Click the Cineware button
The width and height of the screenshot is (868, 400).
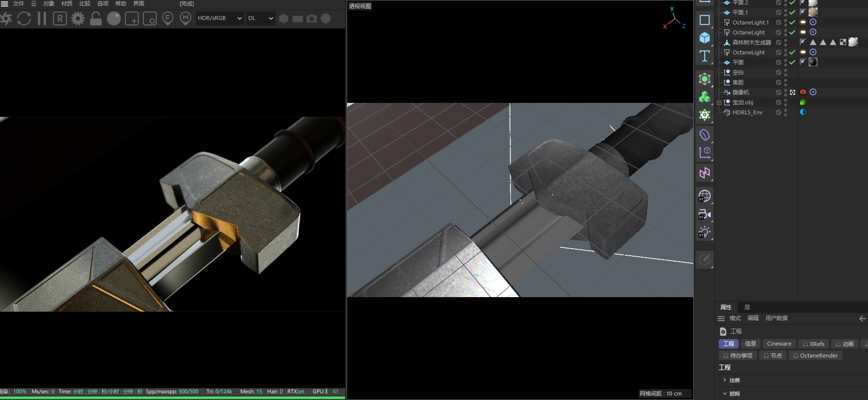coord(779,344)
